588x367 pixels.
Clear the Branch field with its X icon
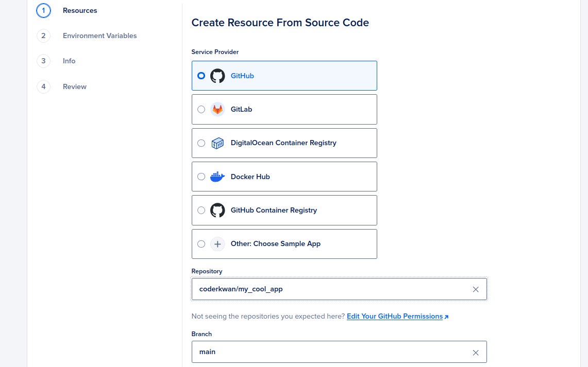[476, 353]
